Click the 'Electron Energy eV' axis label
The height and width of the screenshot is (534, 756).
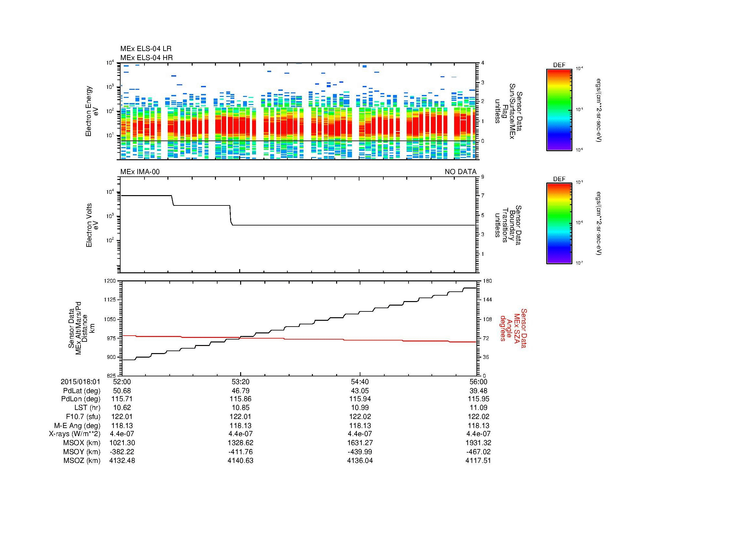(92, 111)
